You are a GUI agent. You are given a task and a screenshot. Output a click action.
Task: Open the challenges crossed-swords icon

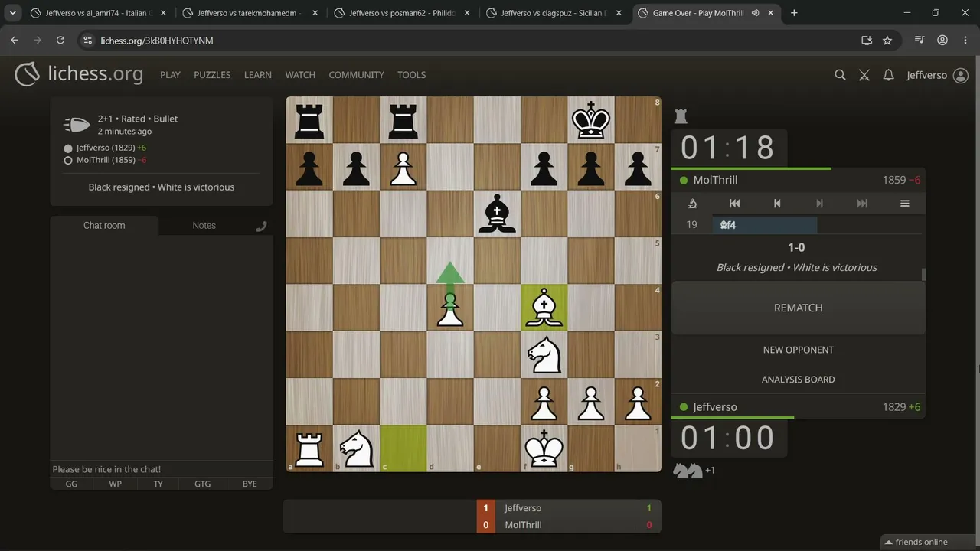point(864,75)
